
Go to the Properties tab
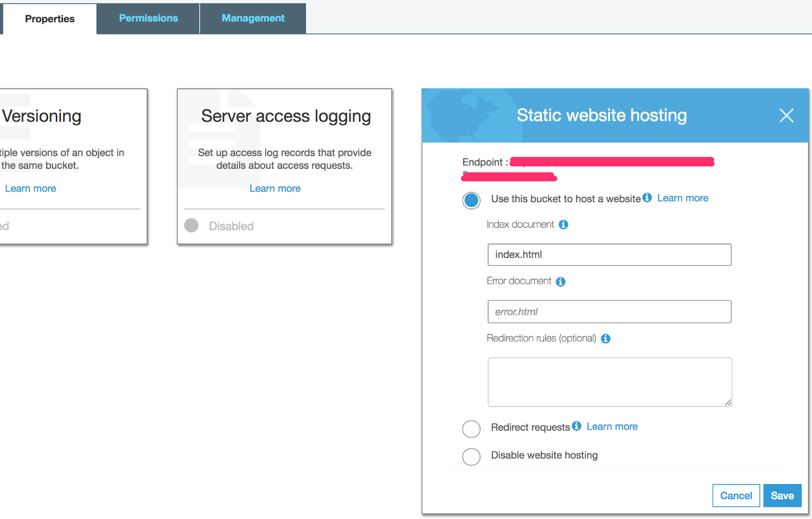(50, 19)
